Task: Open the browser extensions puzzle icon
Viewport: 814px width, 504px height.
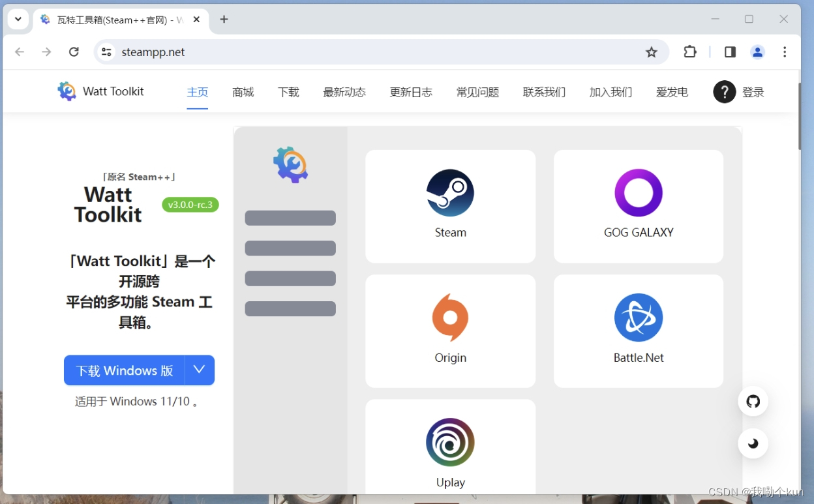Action: point(690,52)
